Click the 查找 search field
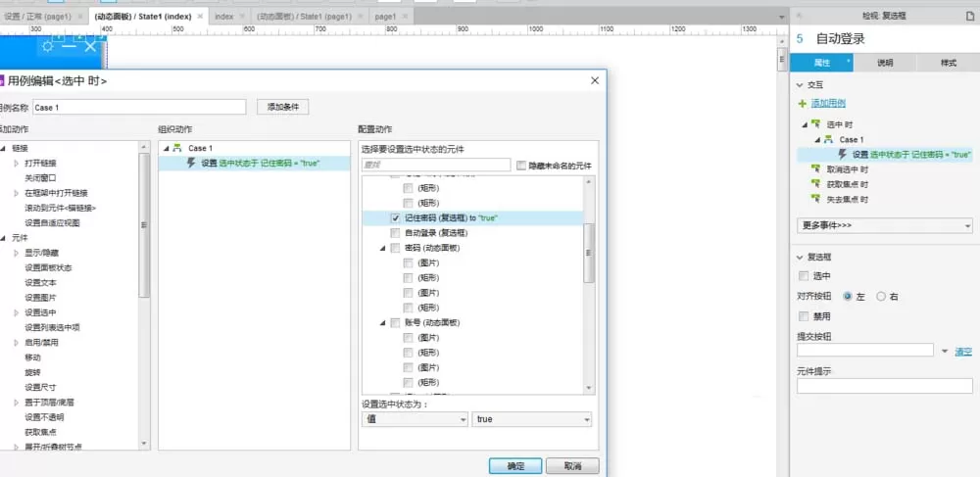The width and height of the screenshot is (980, 477). point(436,166)
